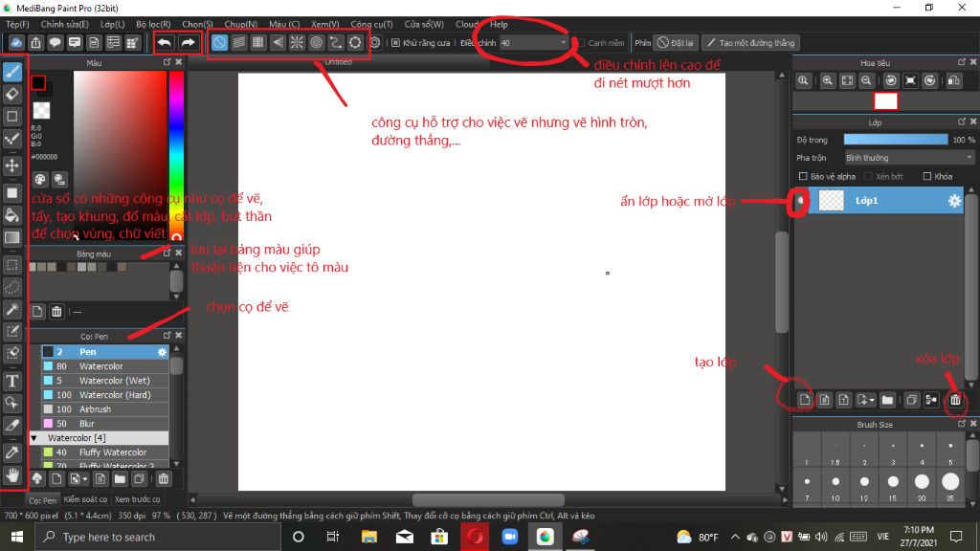This screenshot has width=980, height=551.
Task: Duplicate the current layer
Action: pyautogui.click(x=912, y=400)
